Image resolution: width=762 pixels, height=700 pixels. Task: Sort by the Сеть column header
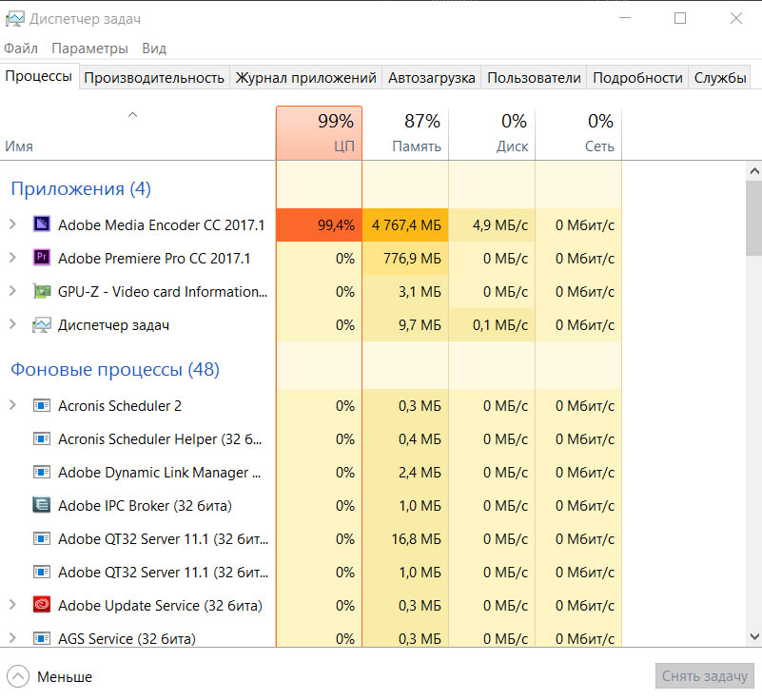(x=578, y=133)
